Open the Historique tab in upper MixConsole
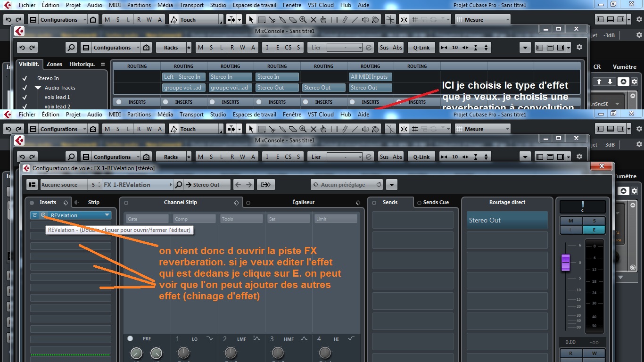This screenshot has height=362, width=644. [x=82, y=64]
